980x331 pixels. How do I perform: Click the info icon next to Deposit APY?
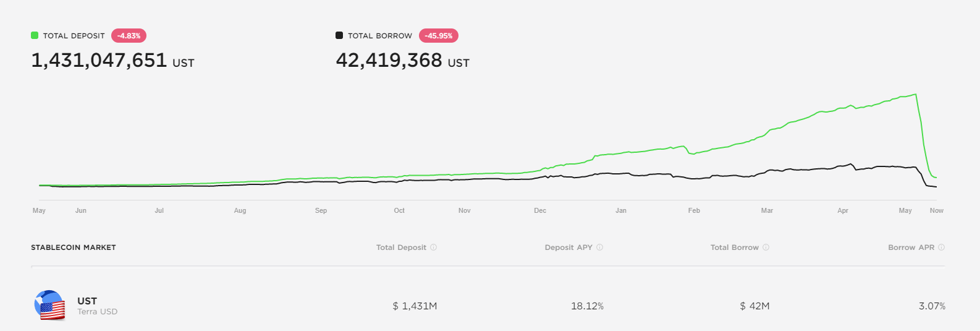599,247
